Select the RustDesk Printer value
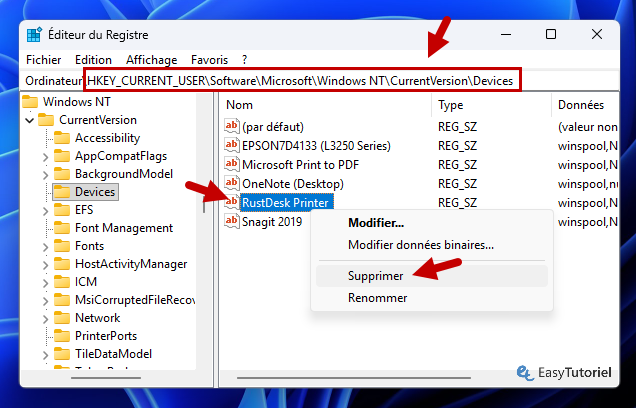The image size is (636, 408). [x=286, y=202]
